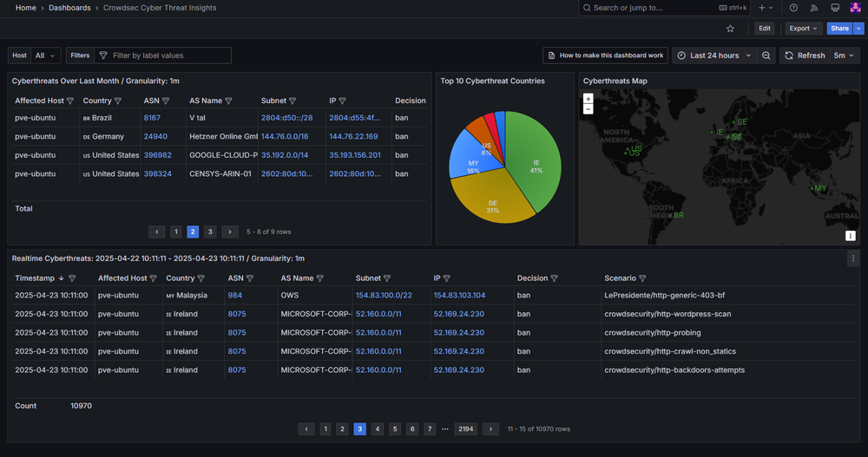Filter realtime table by Timestamp column
Viewport: 868px width, 457px height.
pos(72,278)
